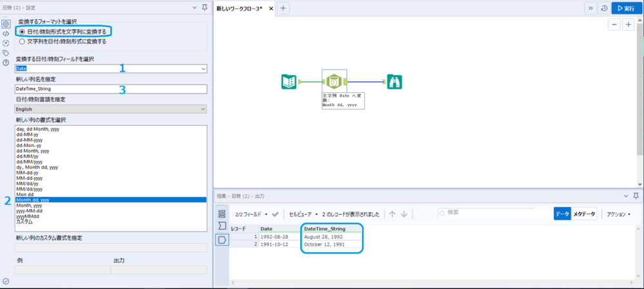This screenshot has width=644, height=289.
Task: Click the DateTime_String column header
Action: (x=331, y=228)
